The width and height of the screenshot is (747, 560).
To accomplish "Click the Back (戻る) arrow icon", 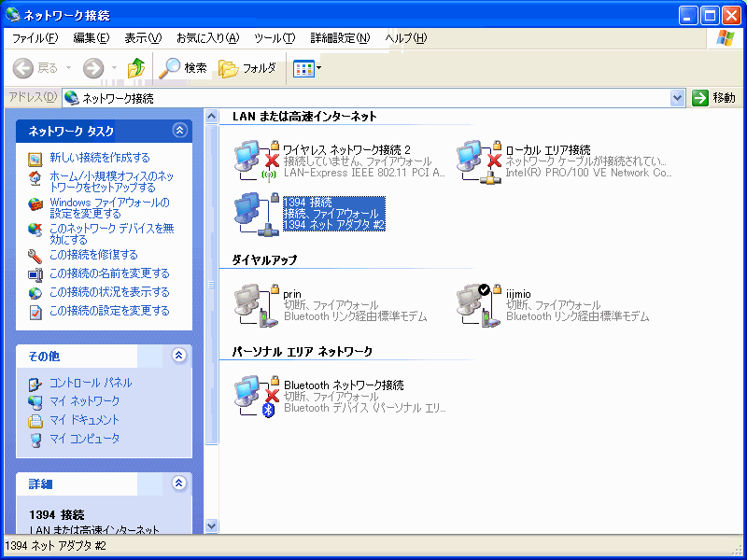I will (22, 68).
